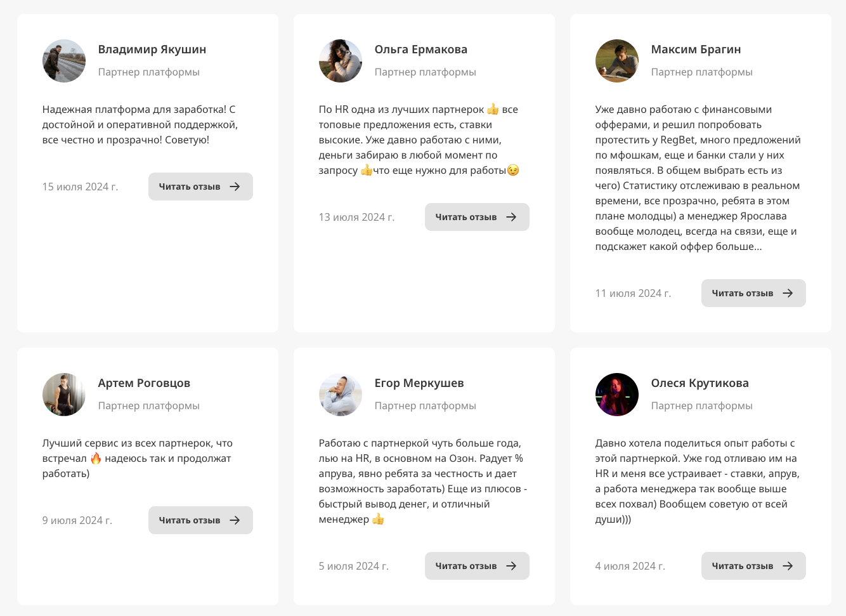The image size is (846, 616).
Task: Read Олеся Крутикова's complete review
Action: click(753, 566)
